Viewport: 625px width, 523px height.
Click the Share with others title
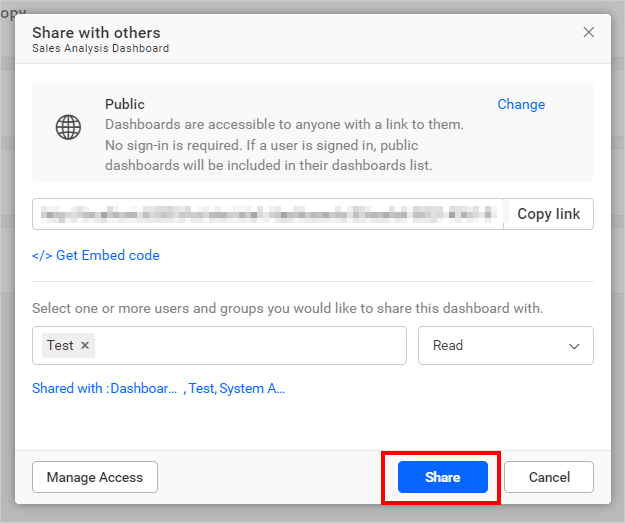[96, 33]
